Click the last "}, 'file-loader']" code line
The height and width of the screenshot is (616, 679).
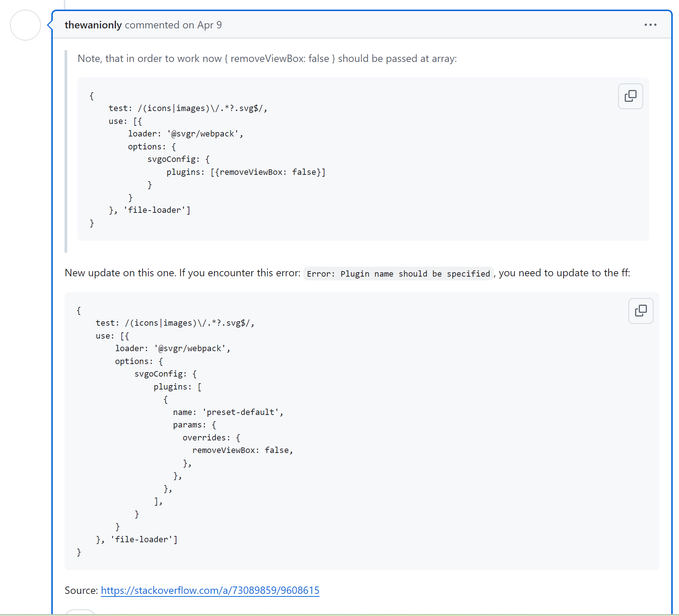137,539
